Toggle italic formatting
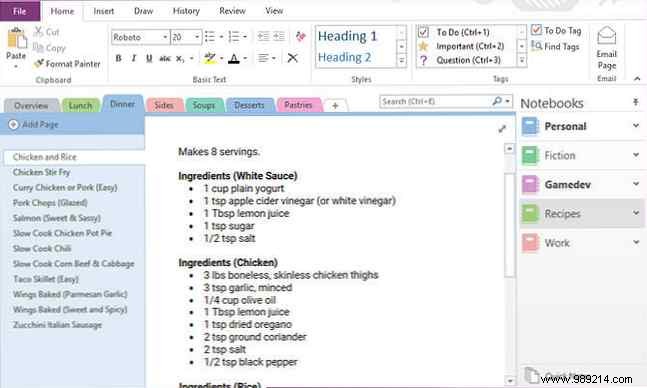 (x=134, y=58)
